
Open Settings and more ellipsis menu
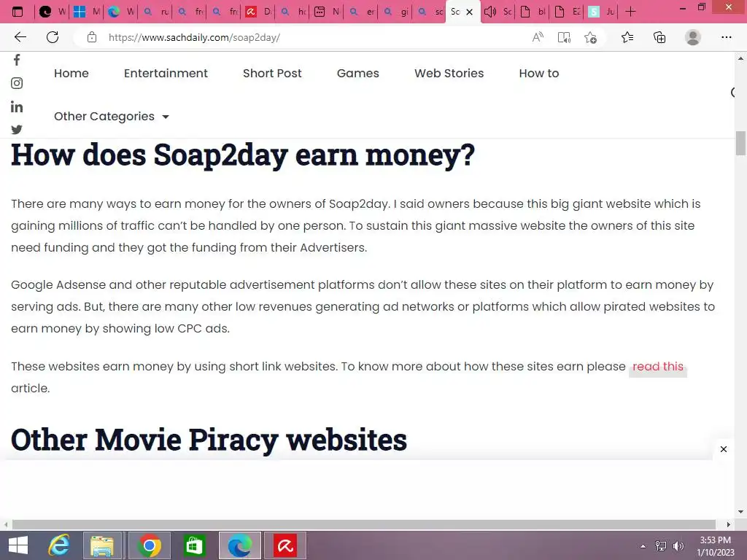coord(726,37)
